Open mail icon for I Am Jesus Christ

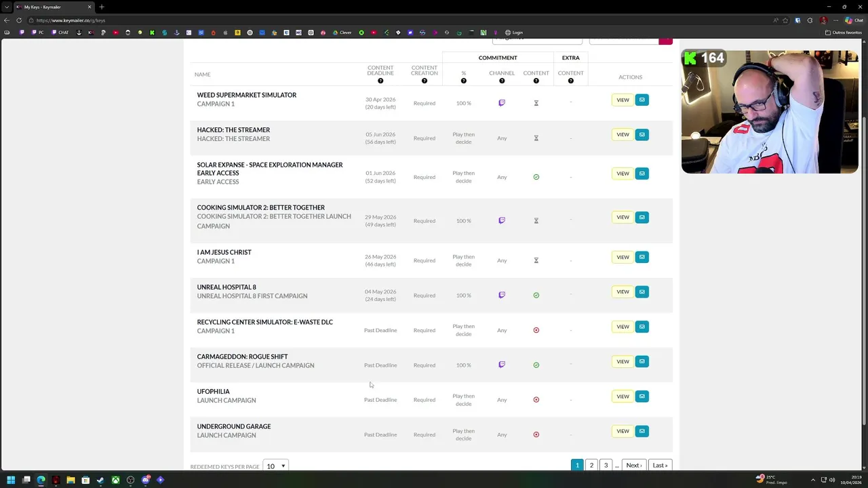point(642,257)
